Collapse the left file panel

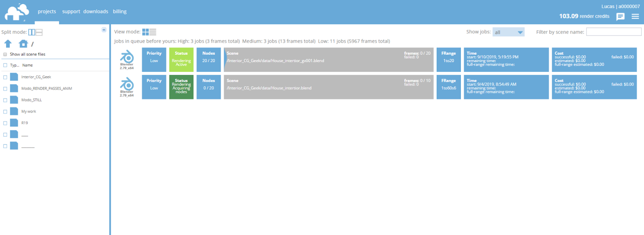104,30
